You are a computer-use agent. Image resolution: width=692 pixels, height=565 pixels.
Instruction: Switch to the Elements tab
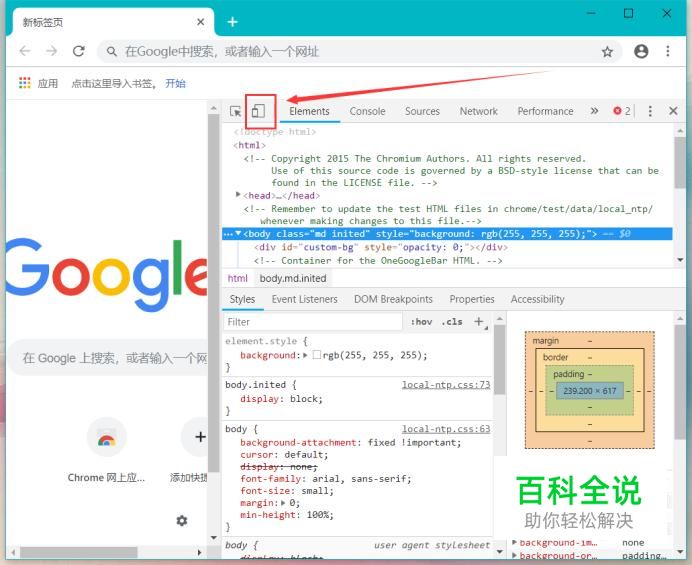point(309,111)
